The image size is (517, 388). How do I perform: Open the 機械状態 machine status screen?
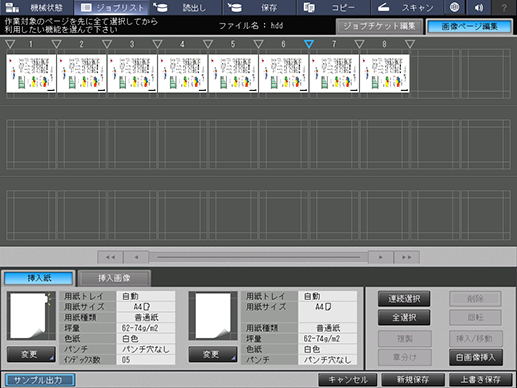37,7
